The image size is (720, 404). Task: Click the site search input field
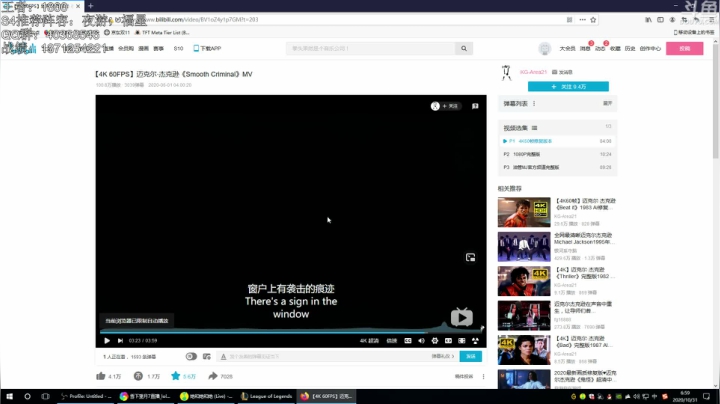pos(371,48)
